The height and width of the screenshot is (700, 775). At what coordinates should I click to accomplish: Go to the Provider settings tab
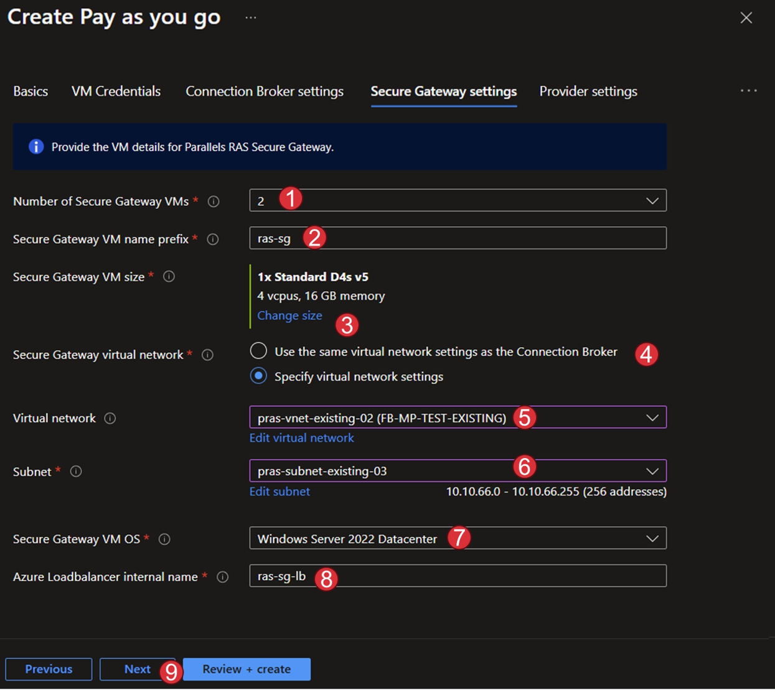pyautogui.click(x=588, y=91)
